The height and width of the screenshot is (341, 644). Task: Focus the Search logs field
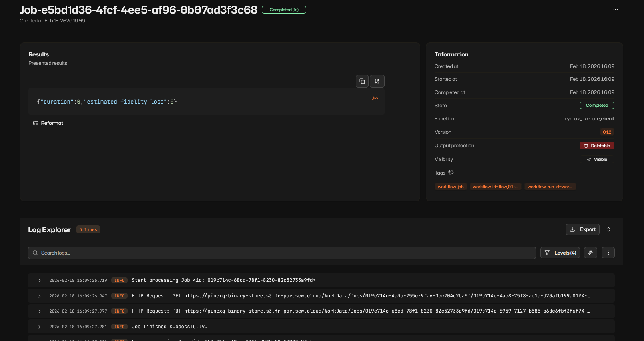[x=282, y=253]
